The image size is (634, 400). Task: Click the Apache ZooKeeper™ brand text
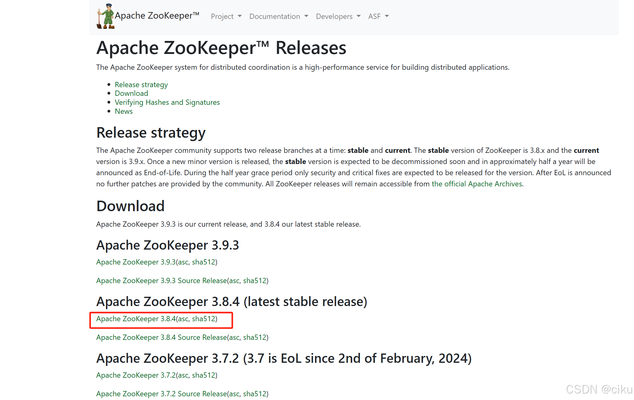click(x=158, y=16)
